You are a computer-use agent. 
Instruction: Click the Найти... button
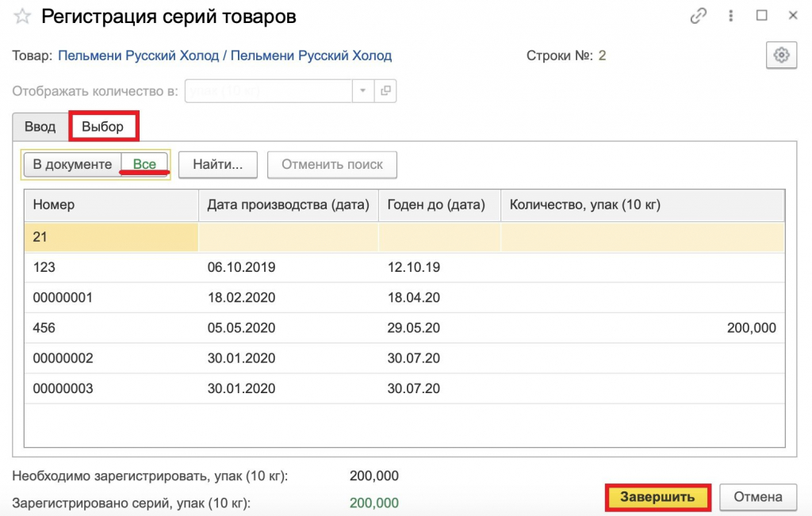tap(218, 165)
